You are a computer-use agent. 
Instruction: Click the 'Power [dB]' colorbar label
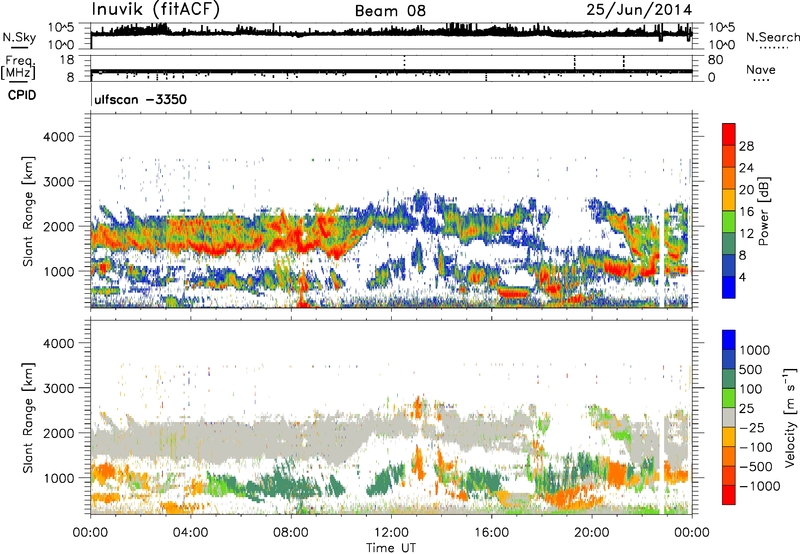(x=763, y=211)
